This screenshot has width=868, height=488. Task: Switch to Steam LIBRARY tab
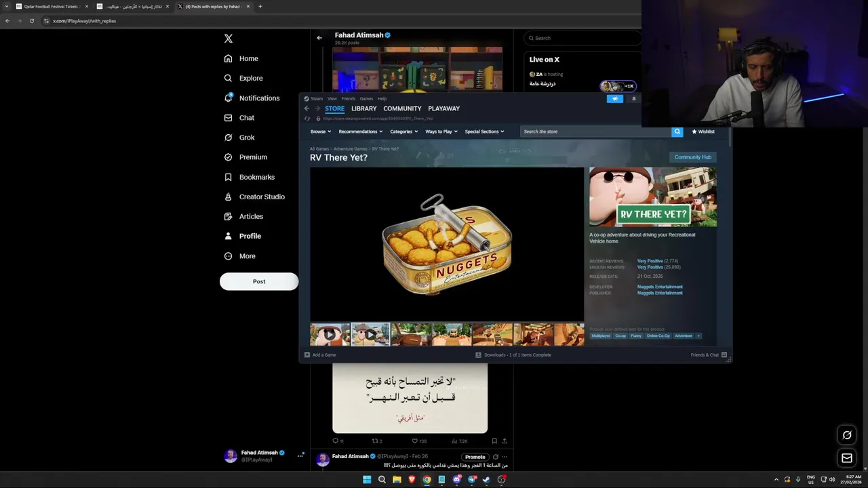coord(364,108)
